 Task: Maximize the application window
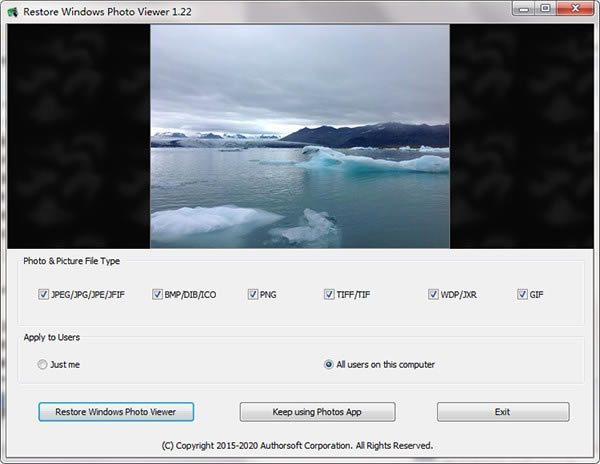point(546,8)
